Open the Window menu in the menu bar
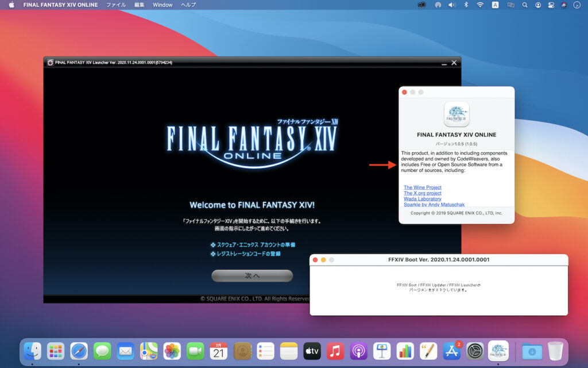 point(162,5)
